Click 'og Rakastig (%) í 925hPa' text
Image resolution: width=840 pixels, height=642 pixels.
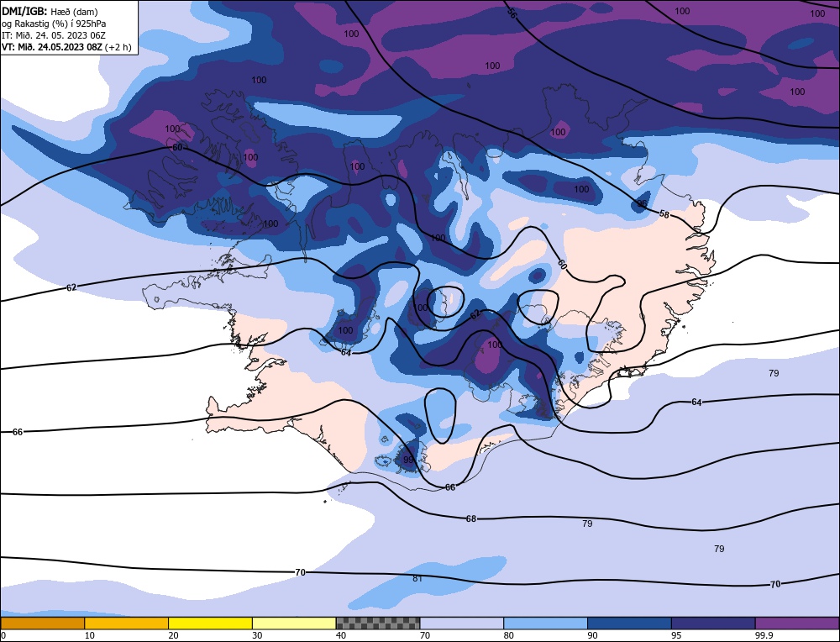pyautogui.click(x=54, y=24)
